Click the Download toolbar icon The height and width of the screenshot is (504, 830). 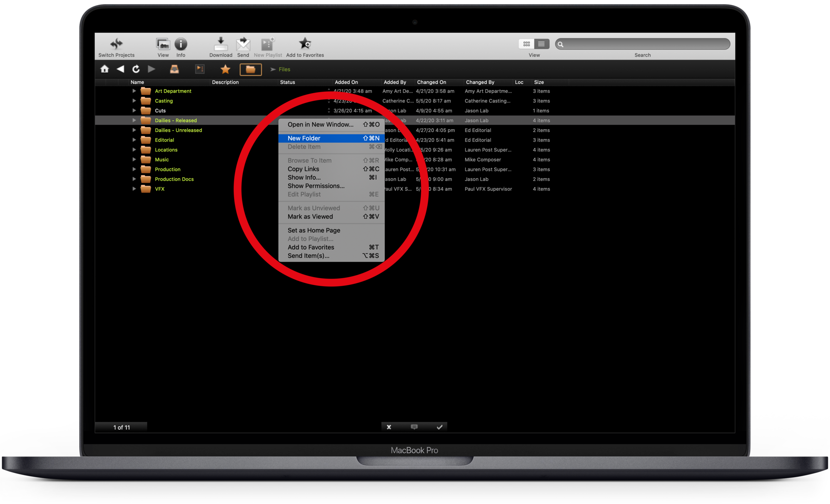(221, 44)
